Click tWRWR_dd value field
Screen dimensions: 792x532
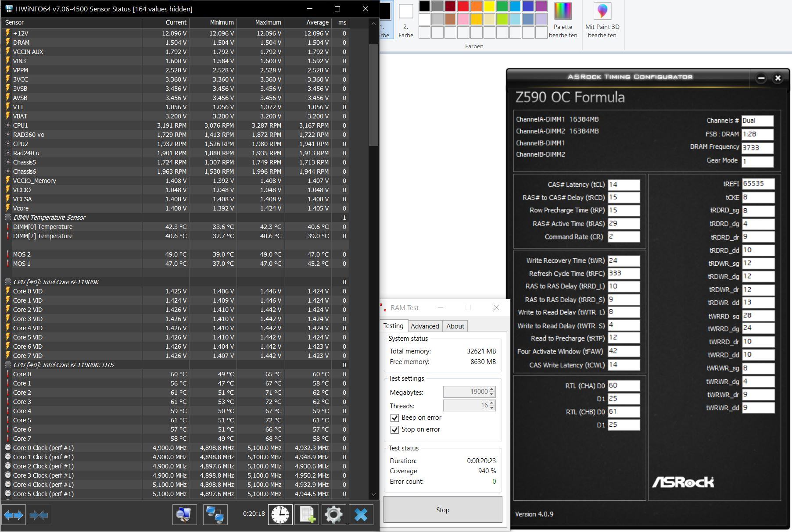[758, 407]
